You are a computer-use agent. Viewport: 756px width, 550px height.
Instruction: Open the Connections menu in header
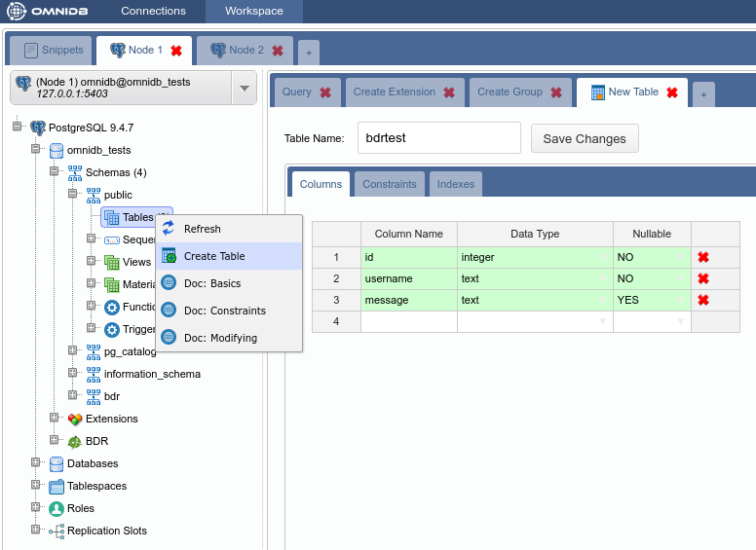[153, 11]
